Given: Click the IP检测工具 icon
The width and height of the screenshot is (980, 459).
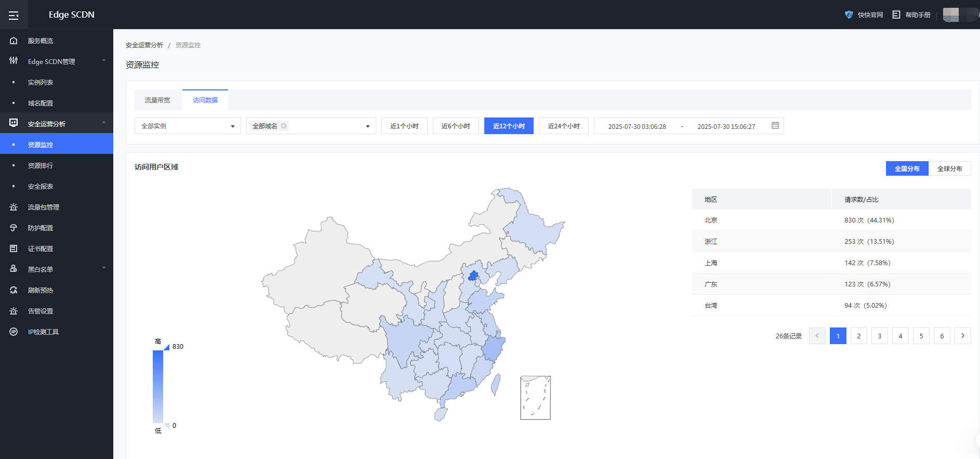Looking at the screenshot, I should 14,332.
